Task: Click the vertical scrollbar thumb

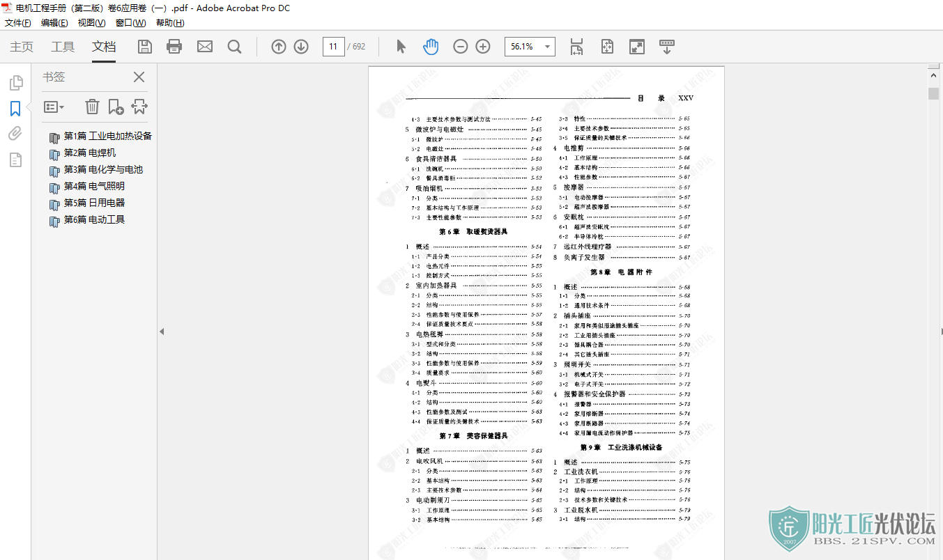Action: (x=934, y=94)
